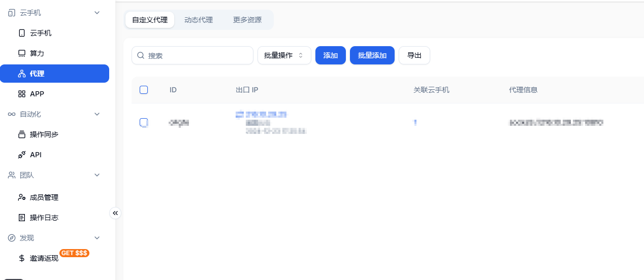Click the 操作同步 stack icon
This screenshot has width=644, height=280.
pos(22,134)
